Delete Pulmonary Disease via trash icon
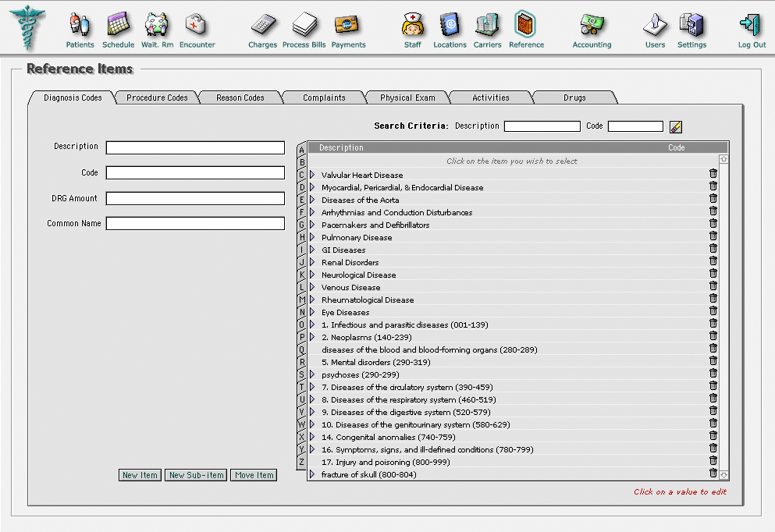Image resolution: width=775 pixels, height=532 pixels. click(x=713, y=236)
